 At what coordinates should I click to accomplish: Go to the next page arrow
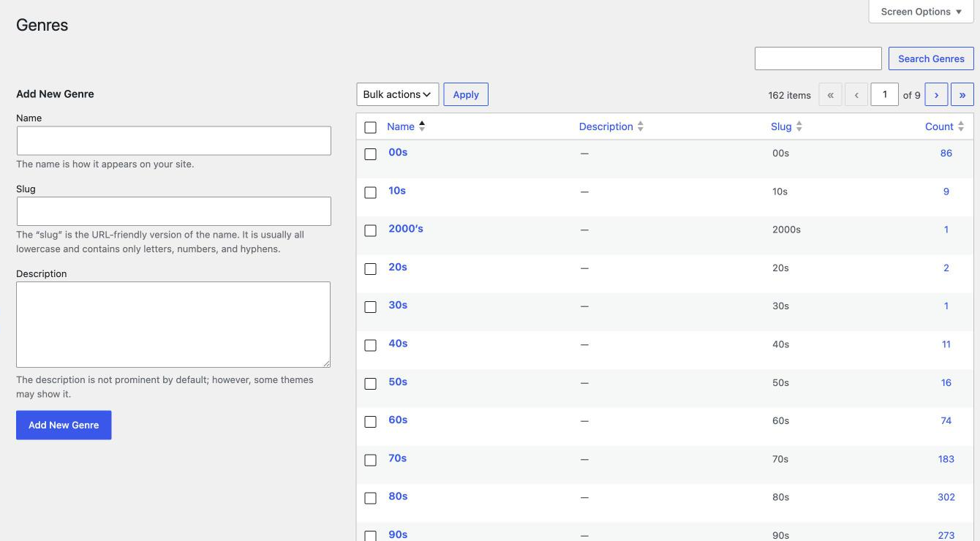click(x=936, y=94)
